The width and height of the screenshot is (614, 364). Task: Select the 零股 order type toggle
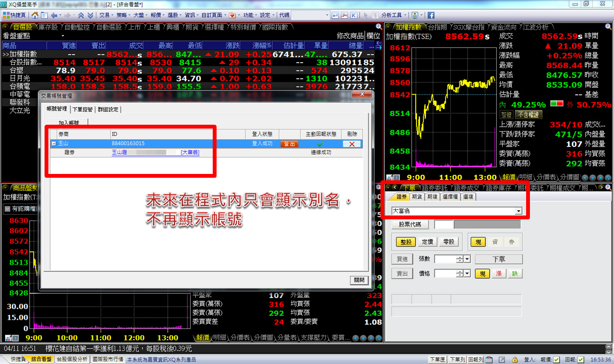448,242
